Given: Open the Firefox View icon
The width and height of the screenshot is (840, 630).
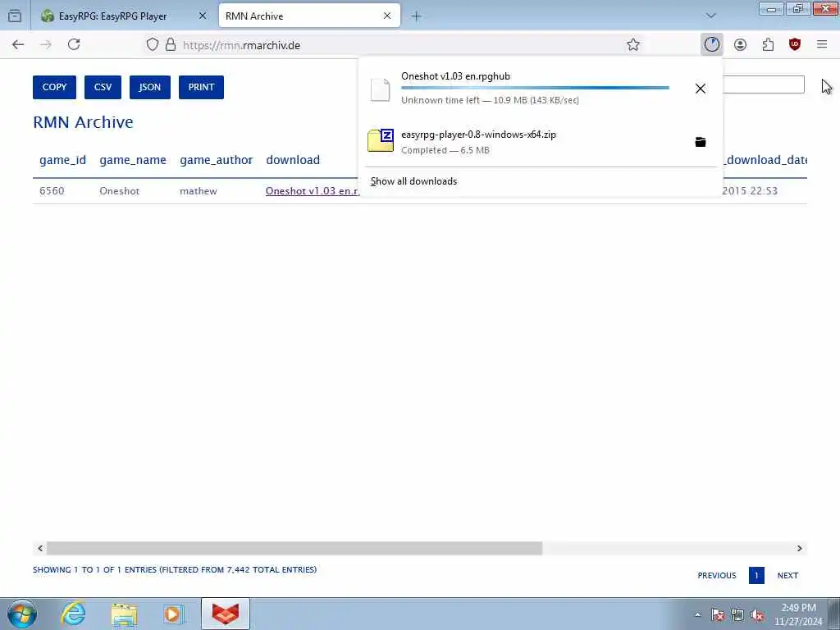Looking at the screenshot, I should pyautogui.click(x=15, y=16).
